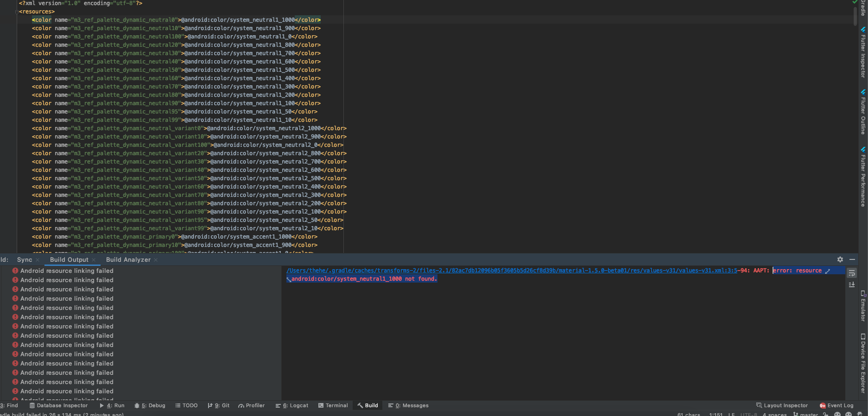Open the Flutter Inspector side panel
Image resolution: width=868 pixels, height=416 pixels.
[x=863, y=52]
